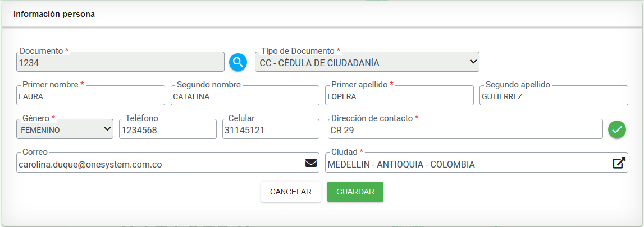Click the CANCELAR button
Image resolution: width=644 pixels, height=227 pixels.
pyautogui.click(x=291, y=192)
